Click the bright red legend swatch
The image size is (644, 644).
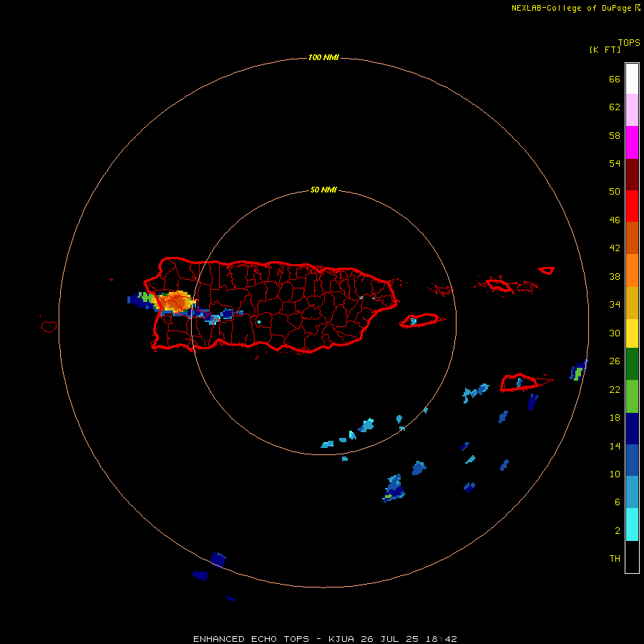click(632, 206)
